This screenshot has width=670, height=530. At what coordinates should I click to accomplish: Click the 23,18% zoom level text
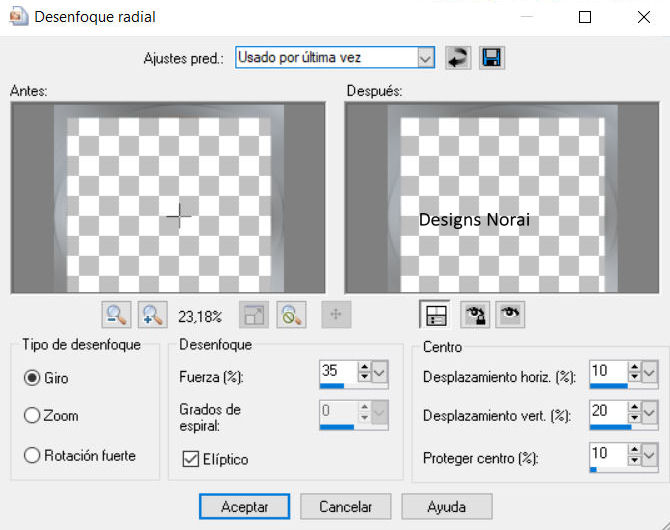pos(200,317)
